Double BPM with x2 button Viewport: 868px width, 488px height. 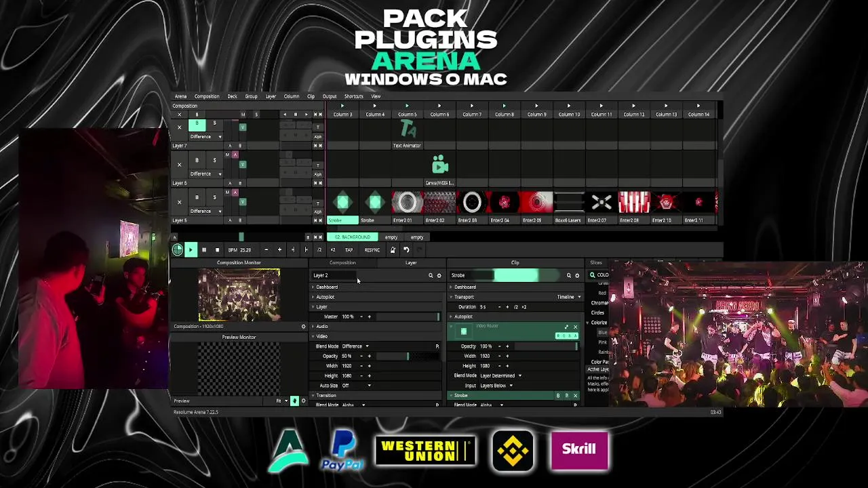(332, 250)
